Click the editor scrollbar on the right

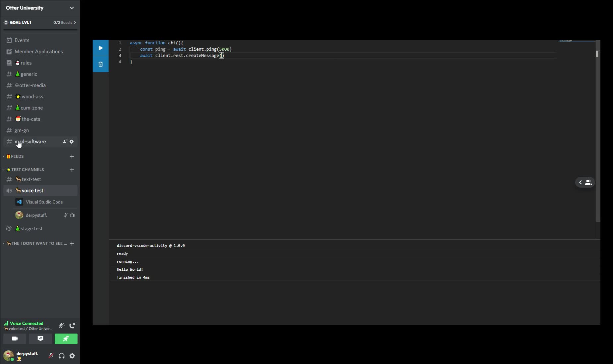coord(597,54)
